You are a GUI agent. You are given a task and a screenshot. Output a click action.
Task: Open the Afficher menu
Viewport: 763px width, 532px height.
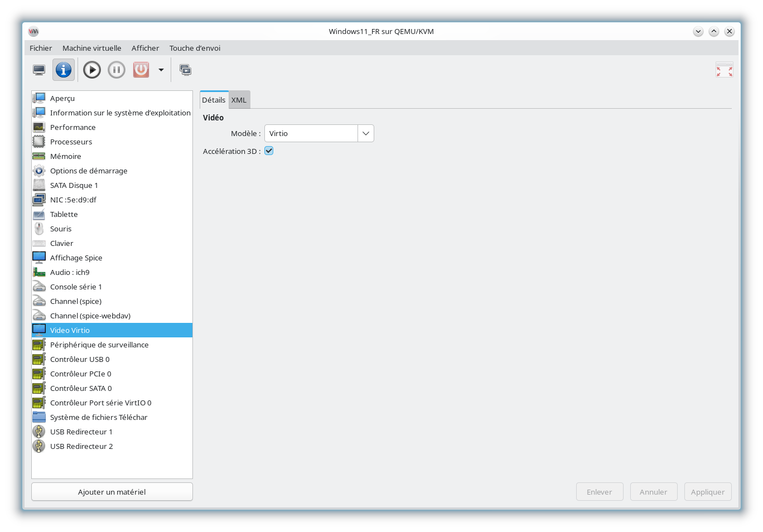pyautogui.click(x=145, y=48)
